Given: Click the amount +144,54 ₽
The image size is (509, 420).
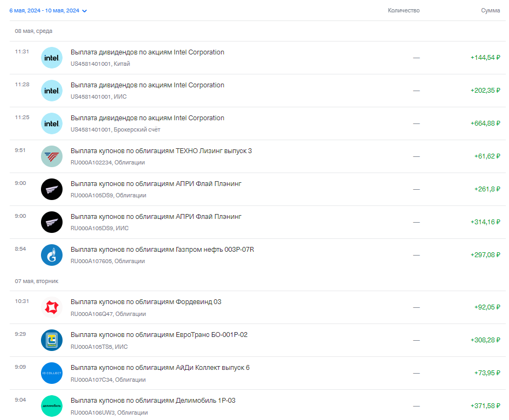Looking at the screenshot, I should [485, 58].
